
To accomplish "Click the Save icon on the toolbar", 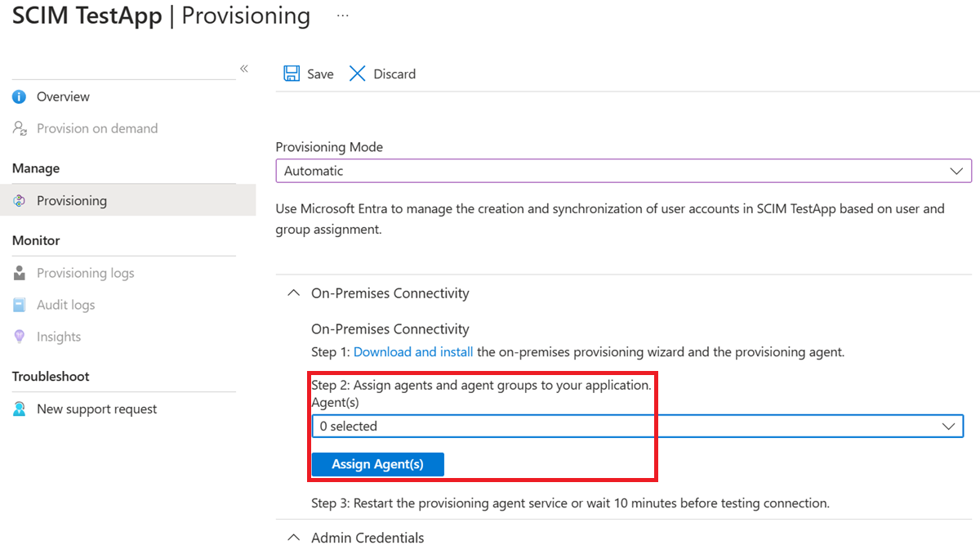I will [292, 74].
